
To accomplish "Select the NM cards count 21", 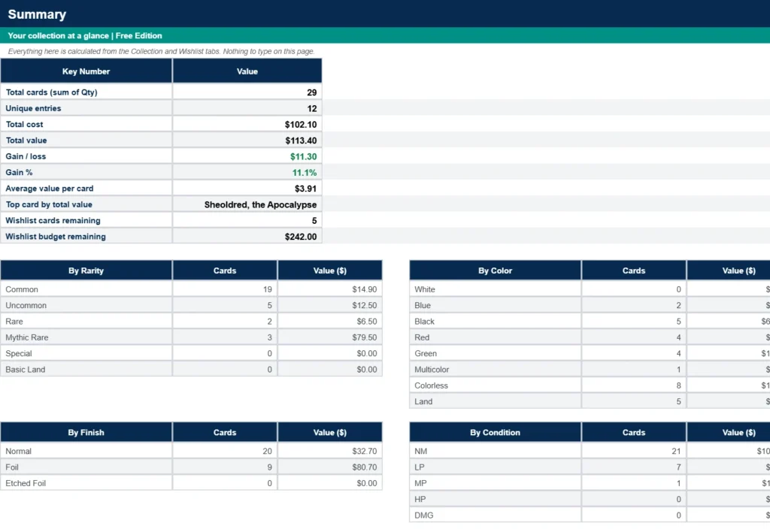I will (x=634, y=451).
